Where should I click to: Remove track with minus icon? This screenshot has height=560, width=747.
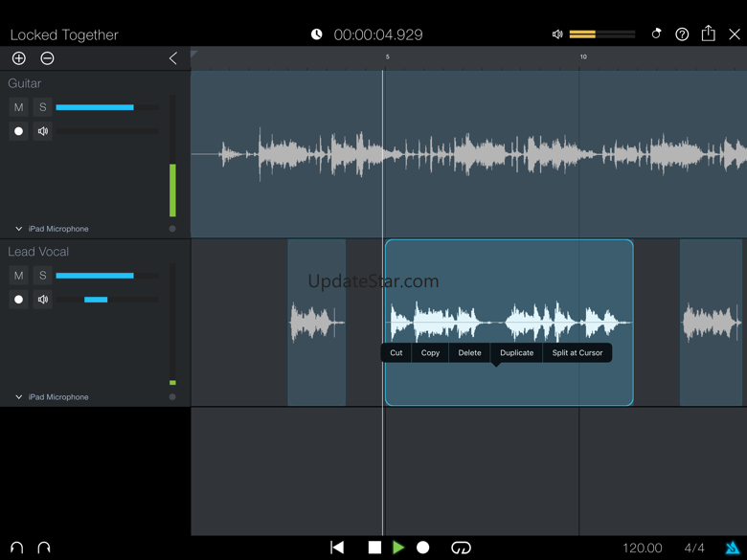click(x=47, y=58)
